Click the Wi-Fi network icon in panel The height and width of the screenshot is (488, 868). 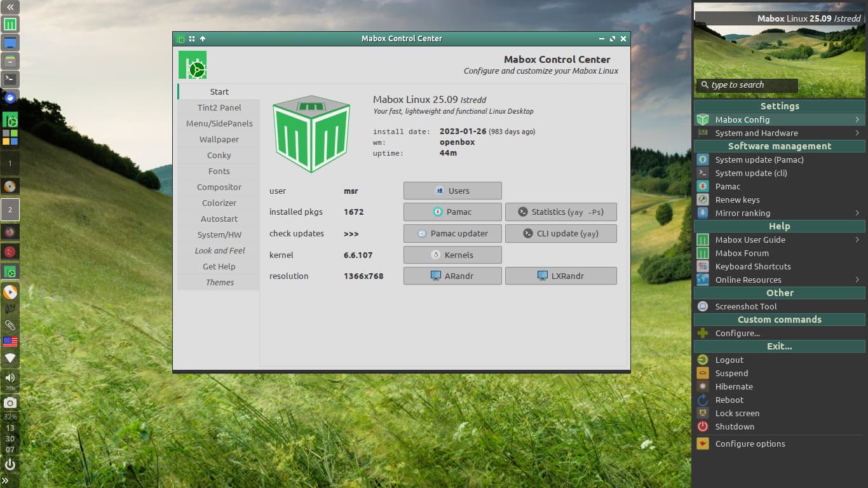point(10,358)
